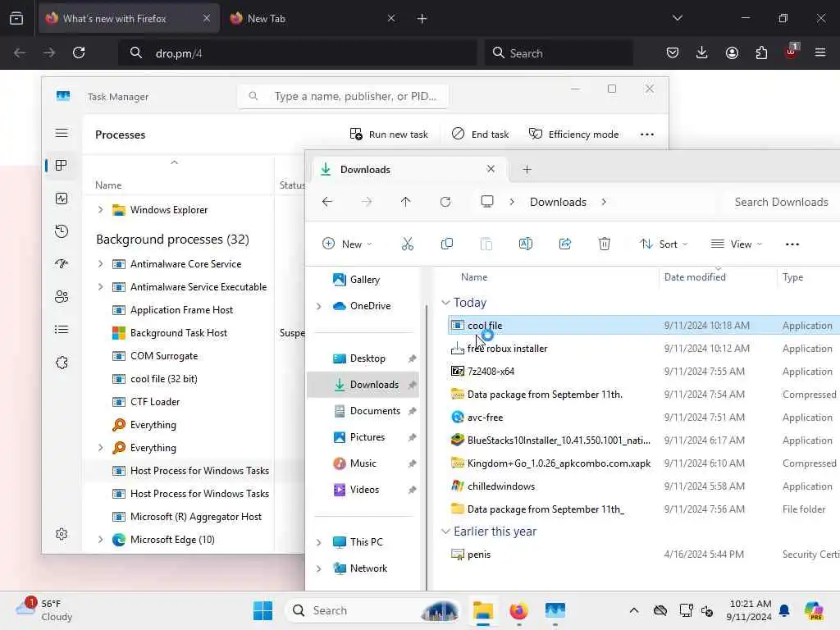This screenshot has height=630, width=840.
Task: Open Services icon in Task Manager sidebar
Action: 62,363
